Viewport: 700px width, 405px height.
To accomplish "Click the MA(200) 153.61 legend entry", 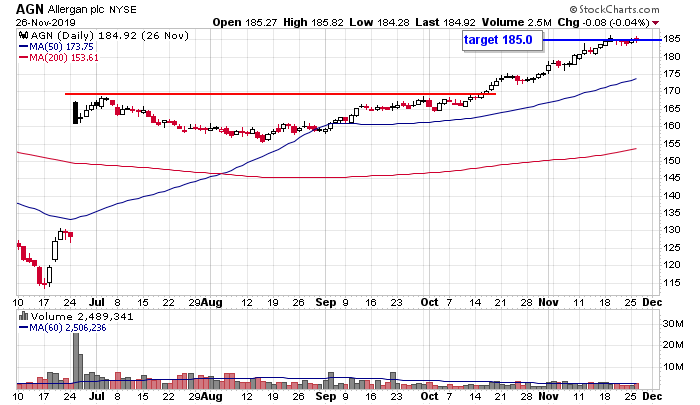I will 58,58.
